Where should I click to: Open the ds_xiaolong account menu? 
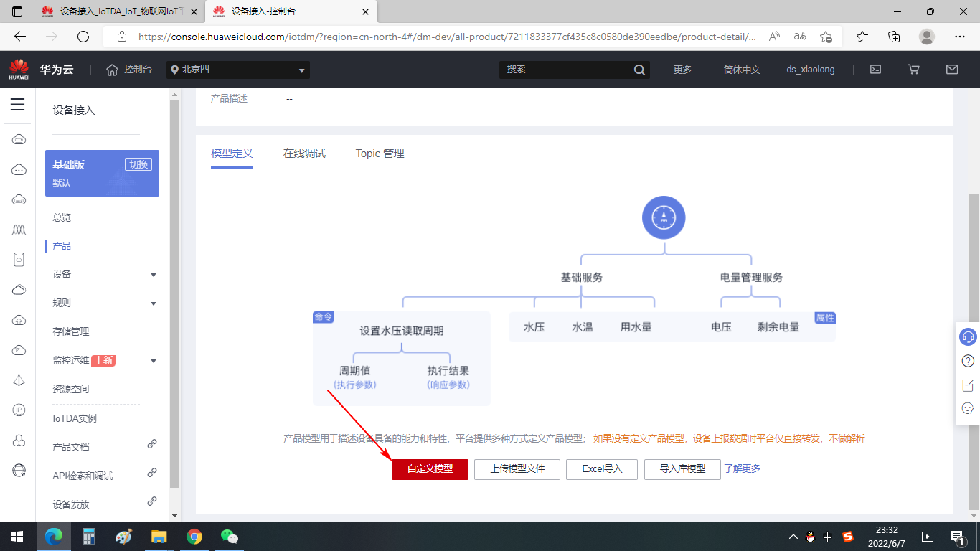tap(811, 70)
